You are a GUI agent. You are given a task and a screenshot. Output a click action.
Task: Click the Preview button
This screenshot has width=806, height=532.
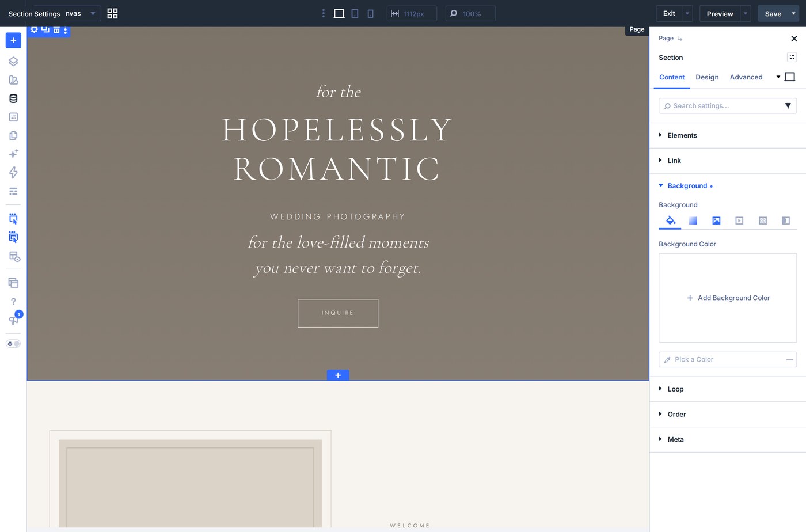pyautogui.click(x=720, y=13)
